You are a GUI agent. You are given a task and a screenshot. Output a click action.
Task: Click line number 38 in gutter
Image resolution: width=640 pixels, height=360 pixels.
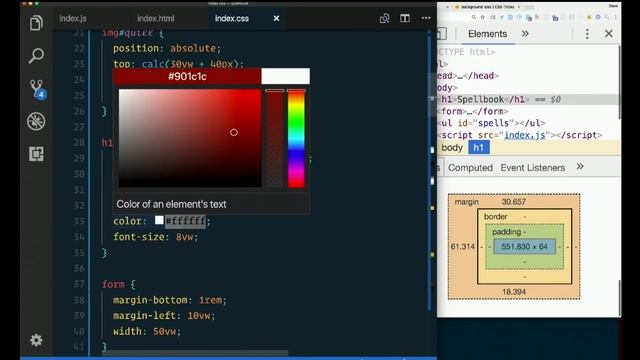pos(79,300)
